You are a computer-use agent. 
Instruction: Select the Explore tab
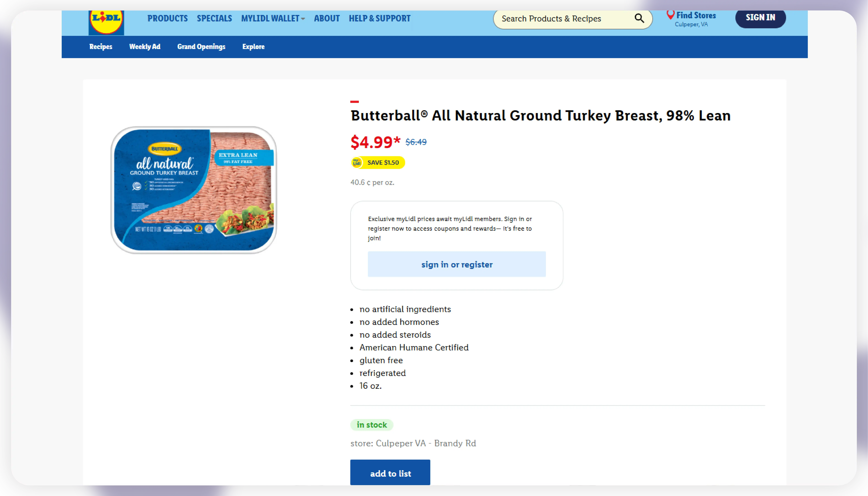click(x=253, y=47)
